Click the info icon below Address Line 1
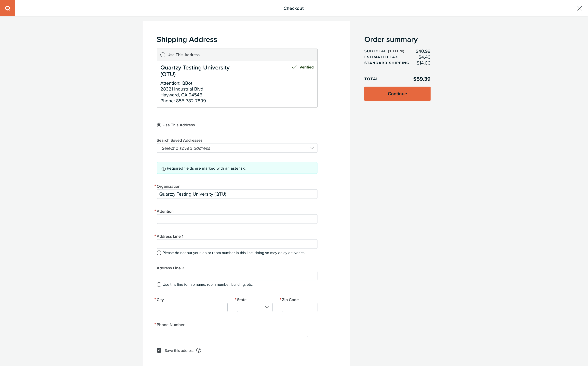588x366 pixels. [159, 253]
